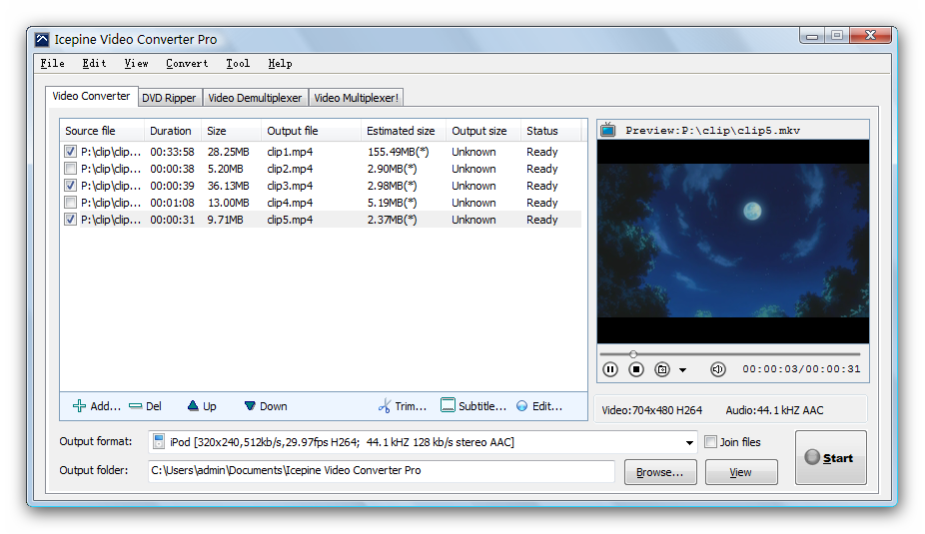Image resolution: width=925 pixels, height=534 pixels.
Task: Sort by Estimated size column header
Action: 404,131
